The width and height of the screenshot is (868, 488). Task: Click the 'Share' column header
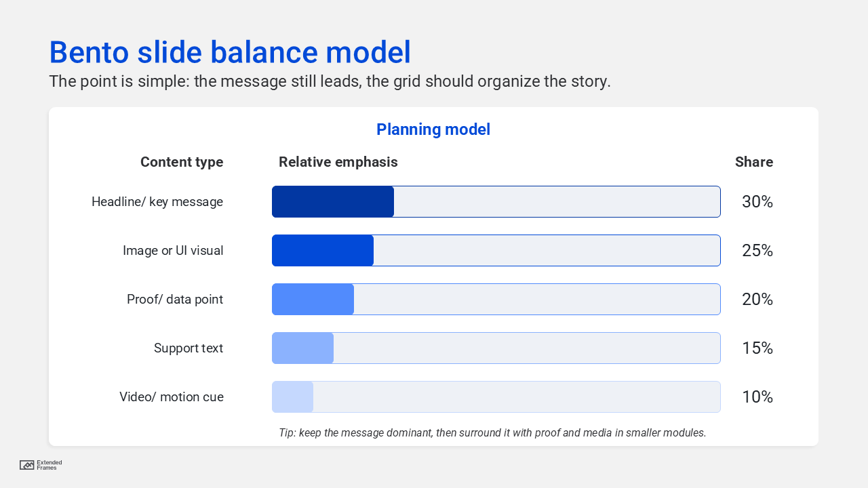click(754, 162)
